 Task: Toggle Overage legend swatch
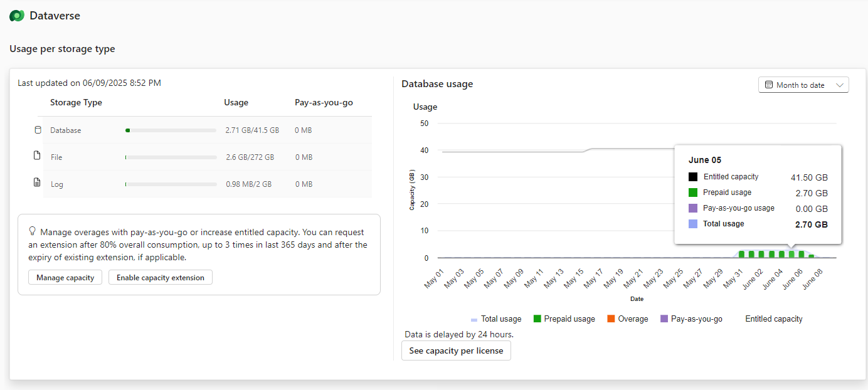click(611, 319)
